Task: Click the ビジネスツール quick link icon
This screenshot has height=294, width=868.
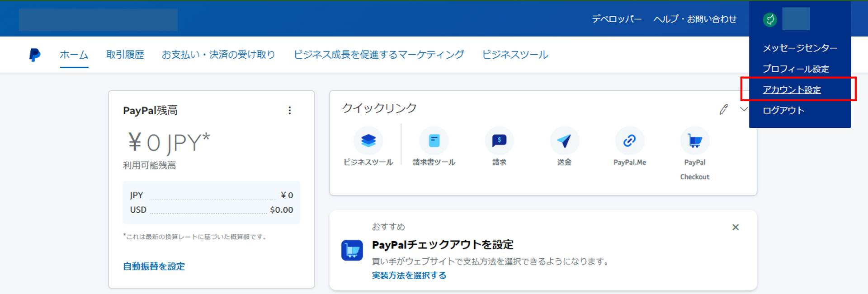Action: point(368,141)
